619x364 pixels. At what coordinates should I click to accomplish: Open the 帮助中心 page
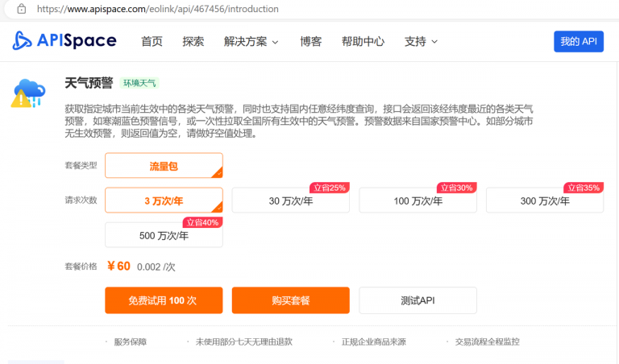(x=363, y=41)
